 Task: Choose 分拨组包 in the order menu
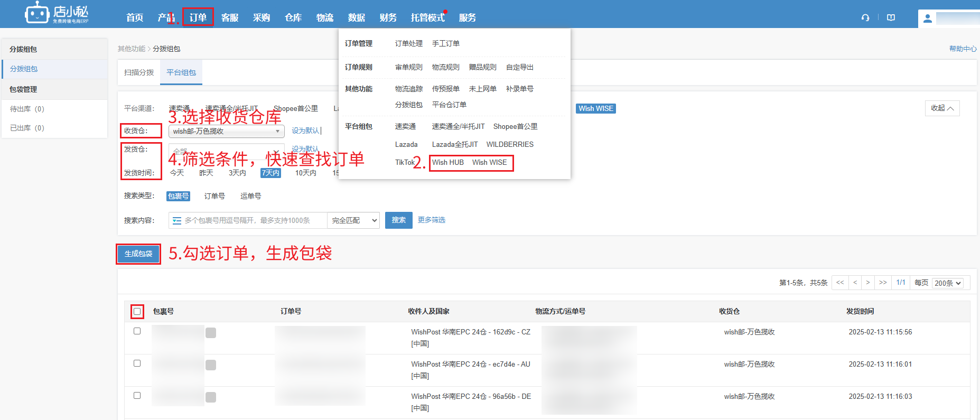pos(409,105)
